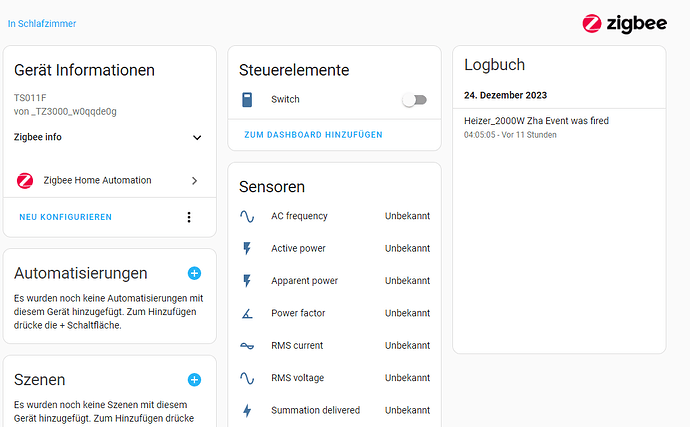
Task: Open the three-dot device menu
Action: click(189, 217)
